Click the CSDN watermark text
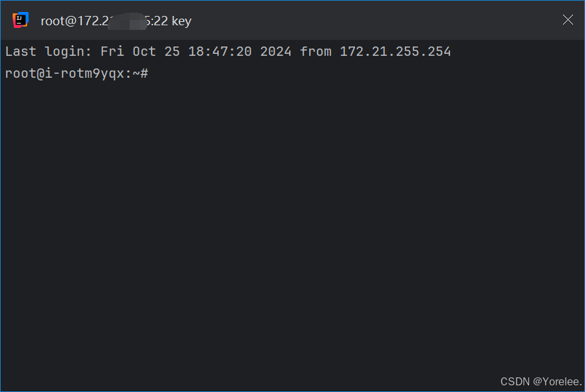The height and width of the screenshot is (392, 585). [x=515, y=381]
